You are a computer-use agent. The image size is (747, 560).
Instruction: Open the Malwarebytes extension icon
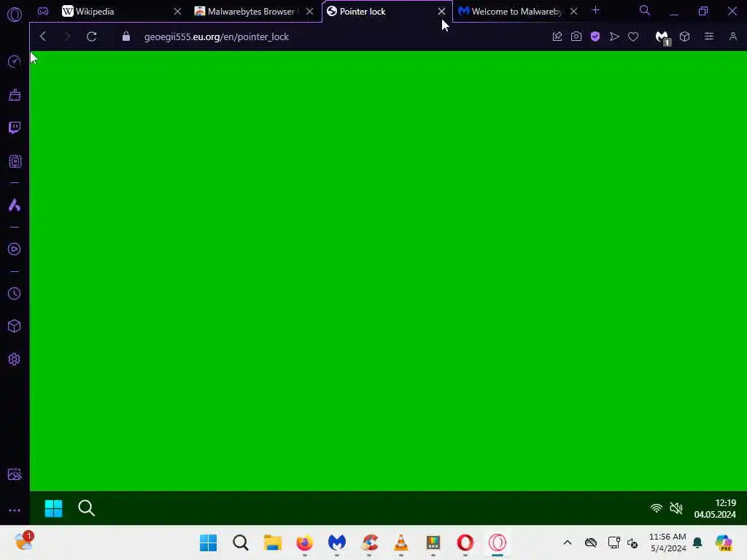pos(662,38)
